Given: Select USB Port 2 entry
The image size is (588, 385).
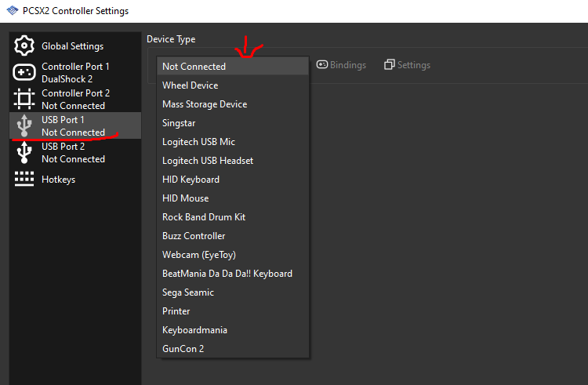Looking at the screenshot, I should [75, 152].
